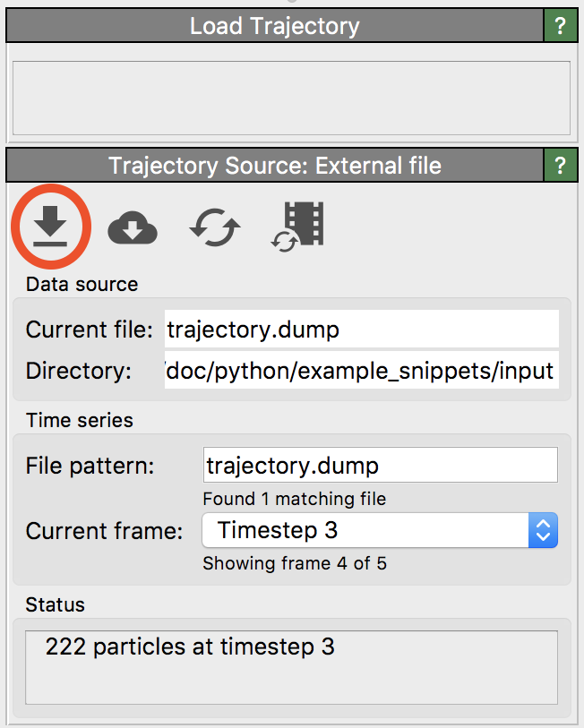Click the status box showing 222 particles
The image size is (584, 728).
[x=291, y=667]
